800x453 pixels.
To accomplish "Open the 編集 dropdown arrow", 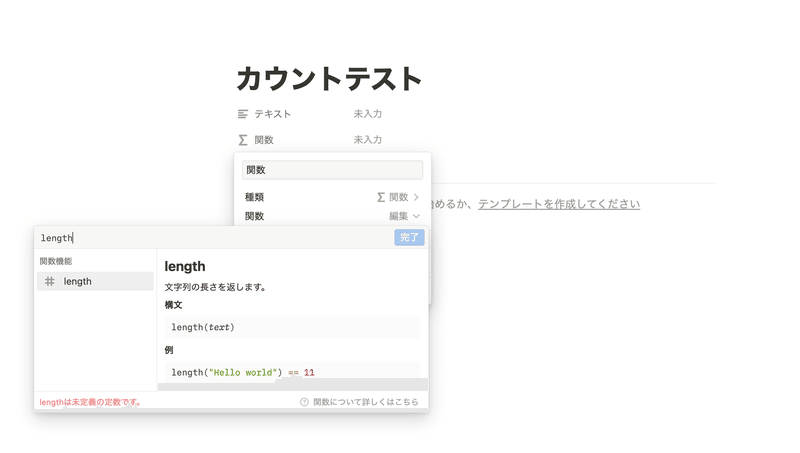I will pyautogui.click(x=416, y=216).
